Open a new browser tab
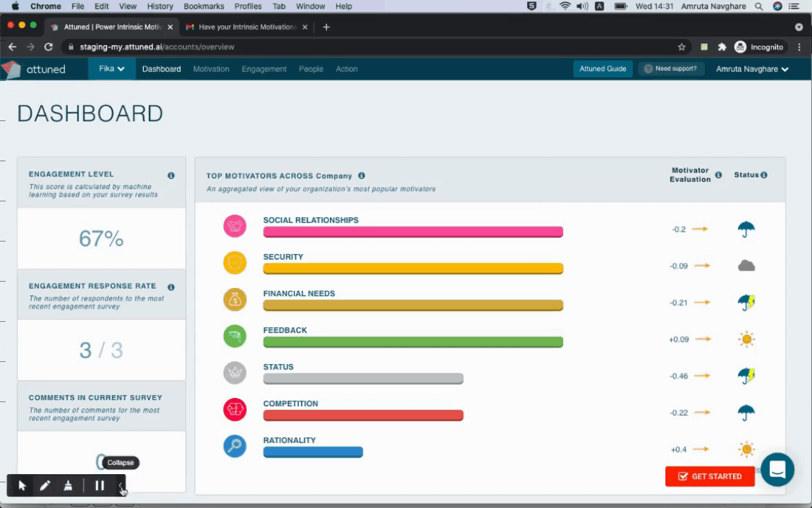 (x=326, y=27)
